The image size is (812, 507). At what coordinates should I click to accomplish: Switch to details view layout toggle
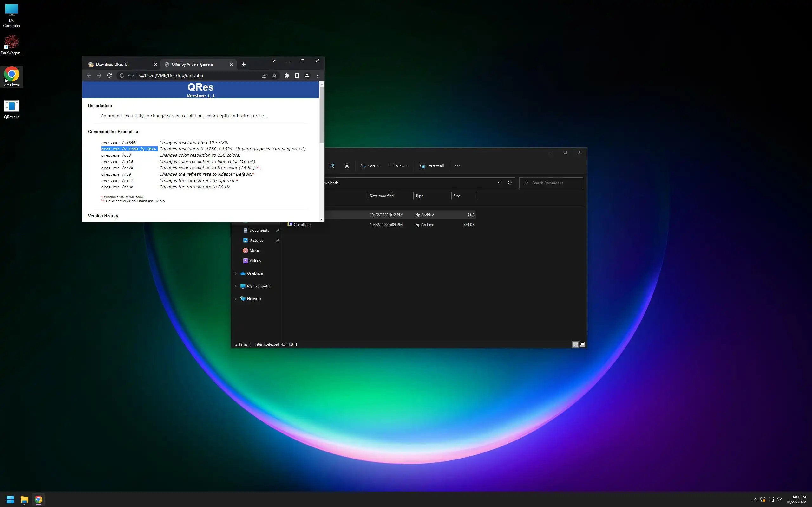click(575, 344)
